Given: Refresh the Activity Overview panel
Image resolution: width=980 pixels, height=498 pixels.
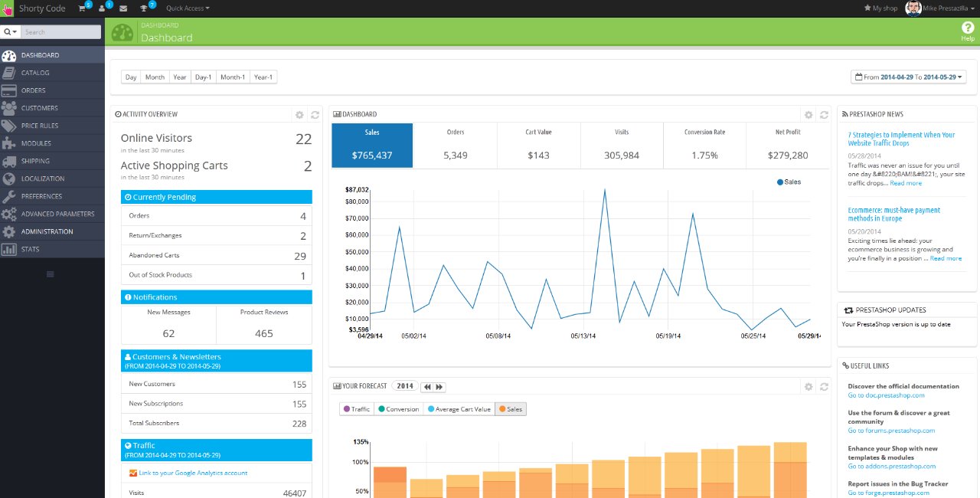Looking at the screenshot, I should coord(315,115).
